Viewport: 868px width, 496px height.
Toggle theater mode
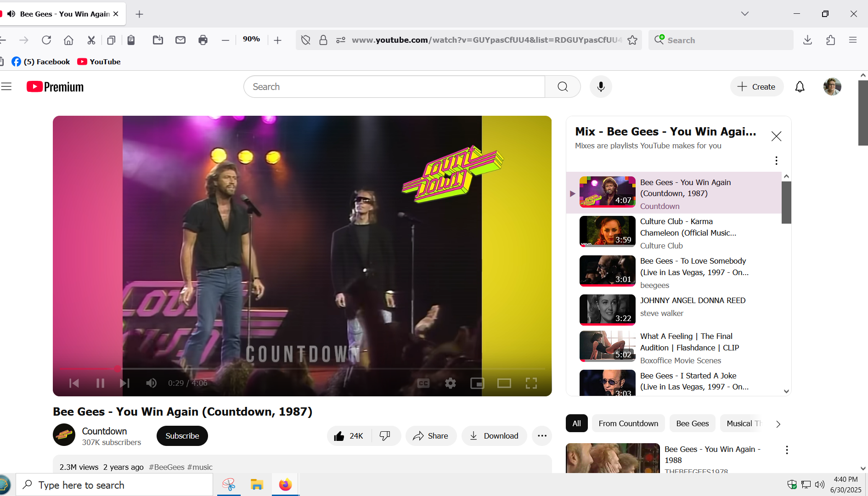504,383
